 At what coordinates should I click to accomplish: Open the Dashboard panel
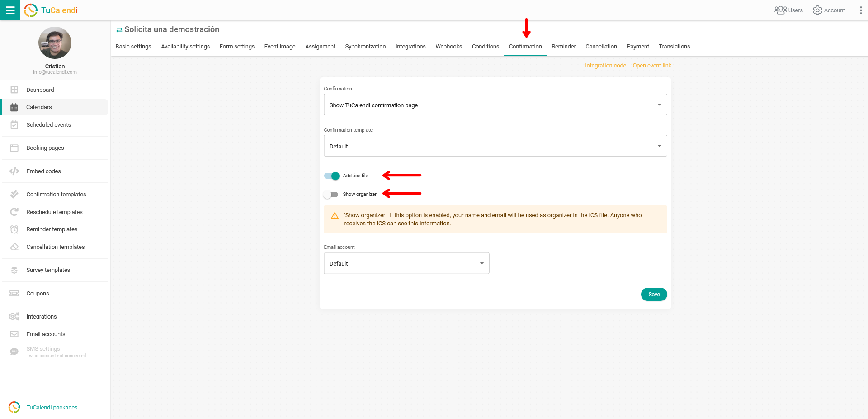pyautogui.click(x=40, y=90)
